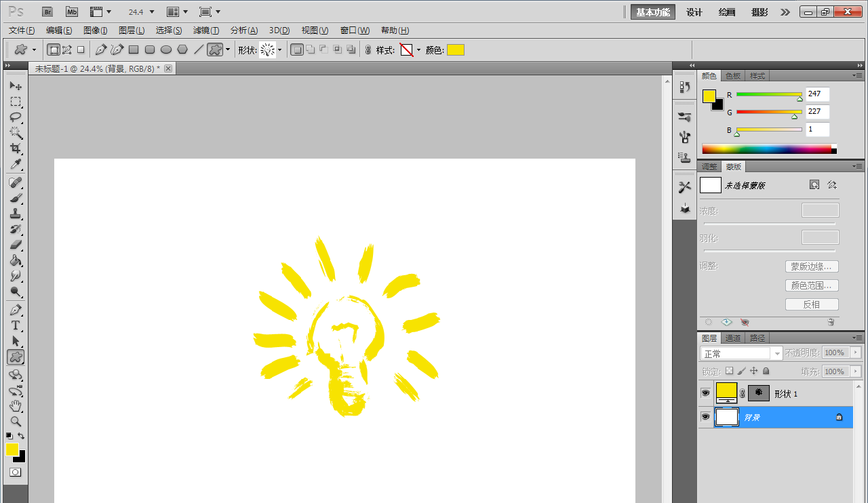Choose the Ellipse shape tool in options bar

166,49
